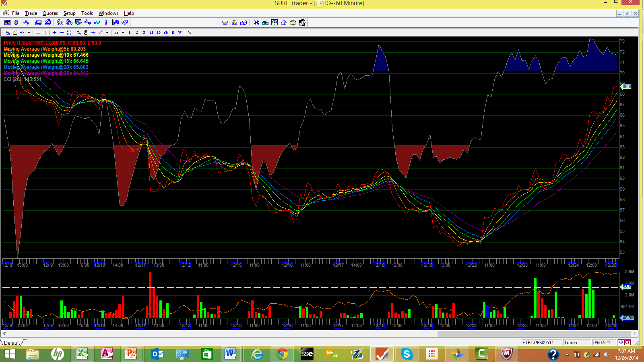Switch chart to 30 minute interval
The width and height of the screenshot is (644, 362).
[159, 33]
